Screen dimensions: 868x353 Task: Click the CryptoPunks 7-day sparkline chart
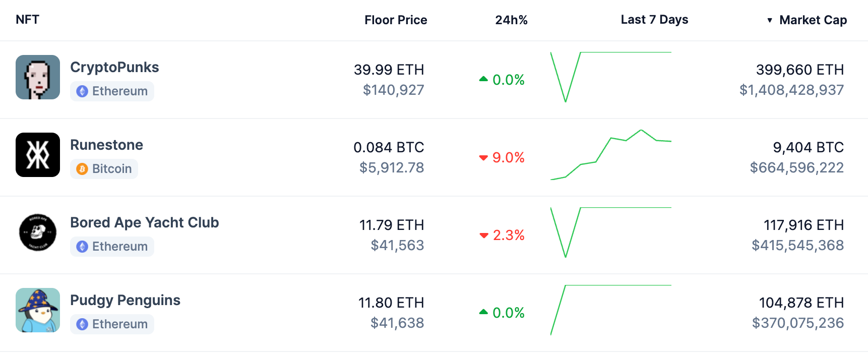(611, 77)
